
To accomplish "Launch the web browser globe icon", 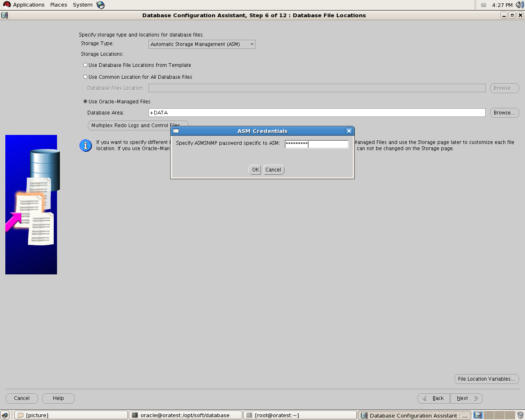I will 100,5.
